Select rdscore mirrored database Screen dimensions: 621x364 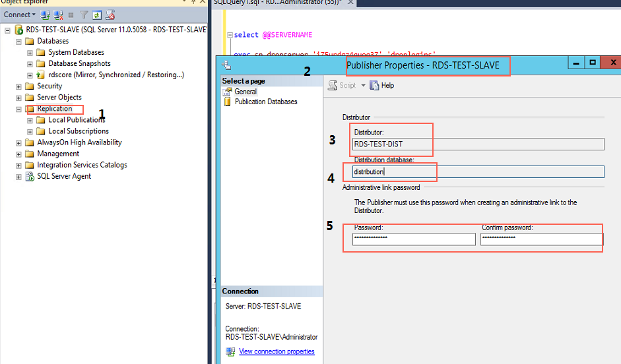tap(116, 75)
